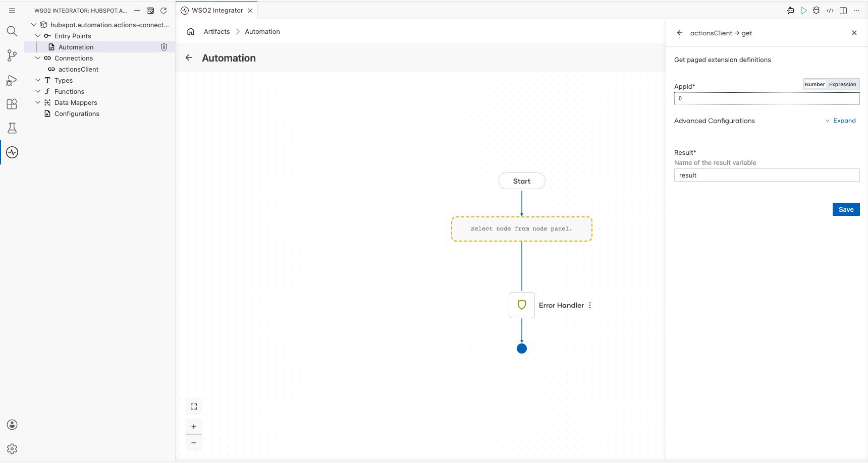Zoom in the diagram canvas

pos(194,427)
